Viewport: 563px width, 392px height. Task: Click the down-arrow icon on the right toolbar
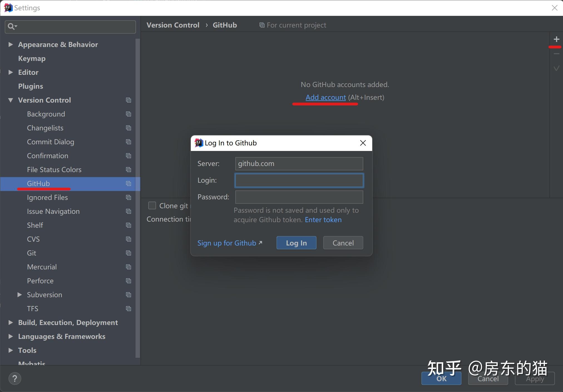point(557,68)
